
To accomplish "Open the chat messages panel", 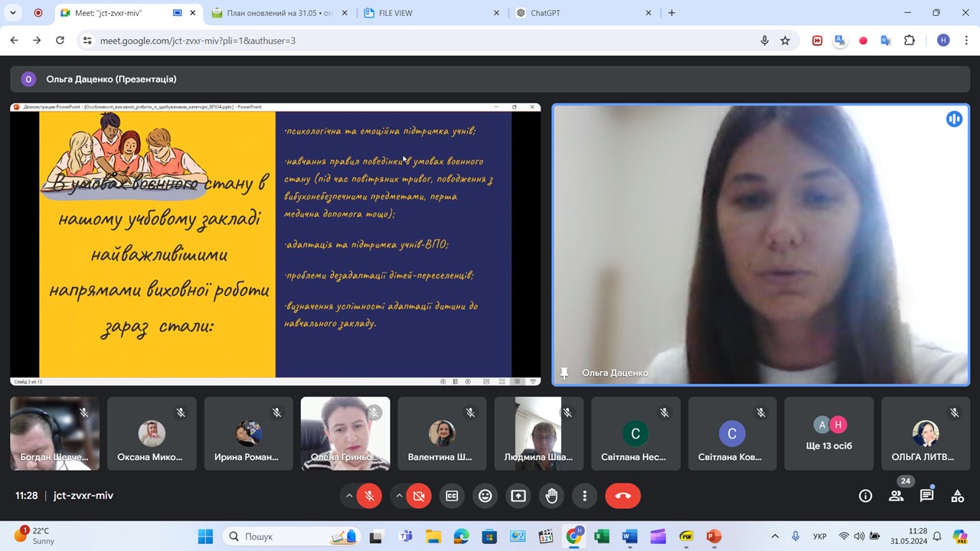I will click(x=926, y=496).
